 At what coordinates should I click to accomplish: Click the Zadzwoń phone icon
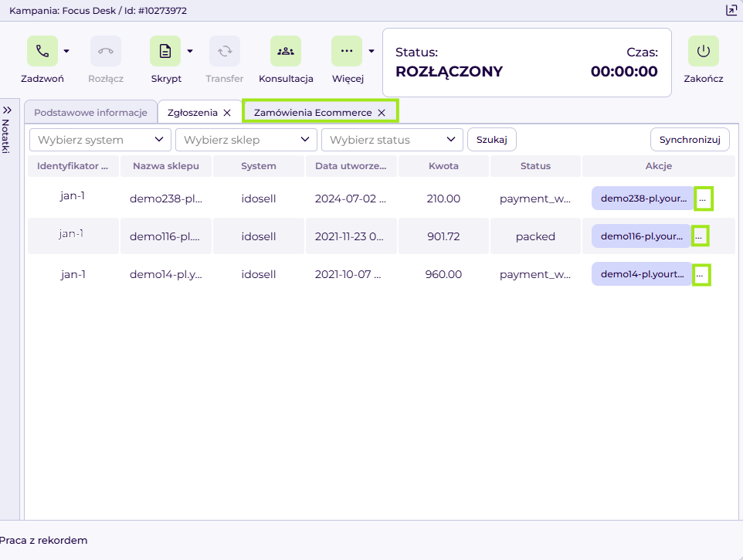click(x=42, y=51)
